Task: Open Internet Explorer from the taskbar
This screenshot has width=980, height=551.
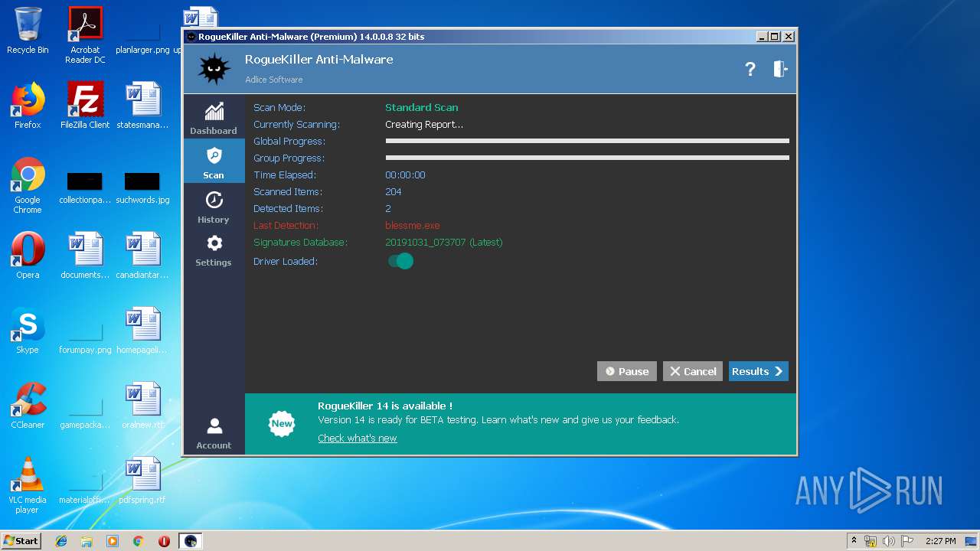Action: [61, 541]
